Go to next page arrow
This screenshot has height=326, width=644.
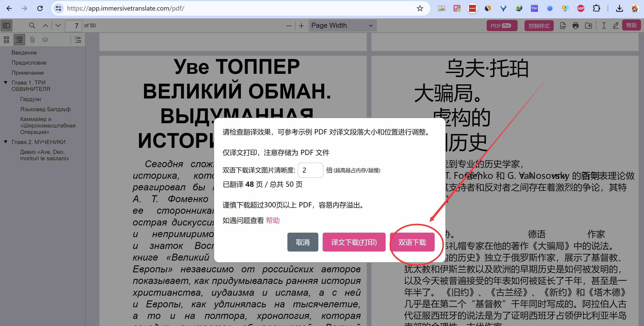[x=58, y=26]
